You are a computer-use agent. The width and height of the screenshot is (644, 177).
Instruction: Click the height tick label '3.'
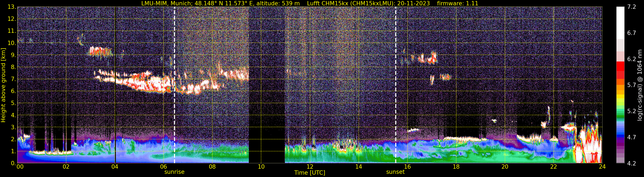(x=13, y=127)
